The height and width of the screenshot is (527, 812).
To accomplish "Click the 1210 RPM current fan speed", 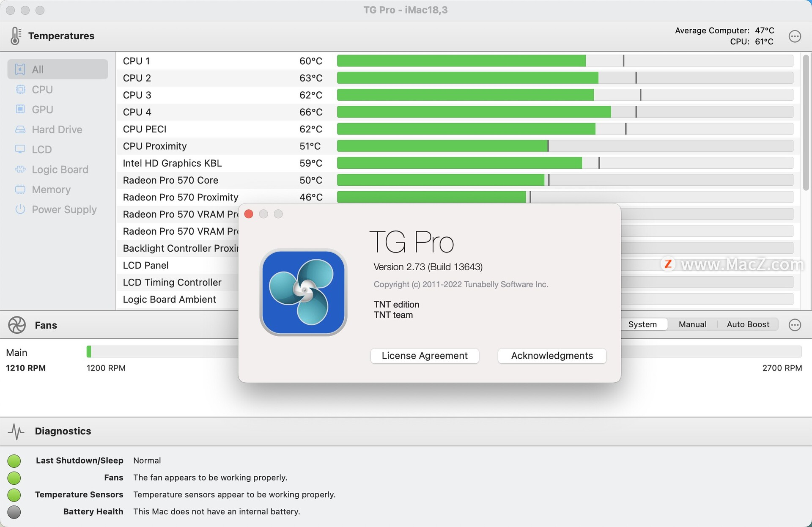I will pyautogui.click(x=26, y=368).
